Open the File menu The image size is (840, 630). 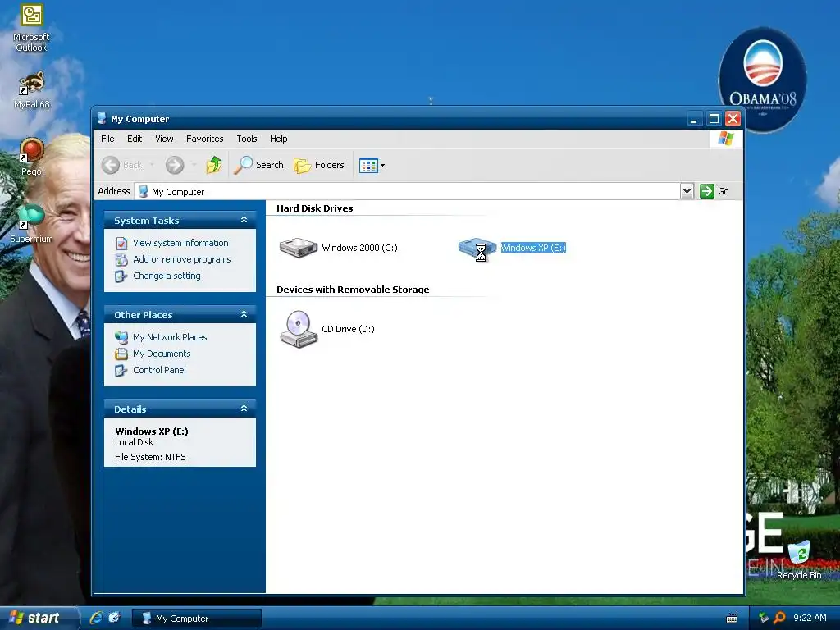click(x=107, y=139)
